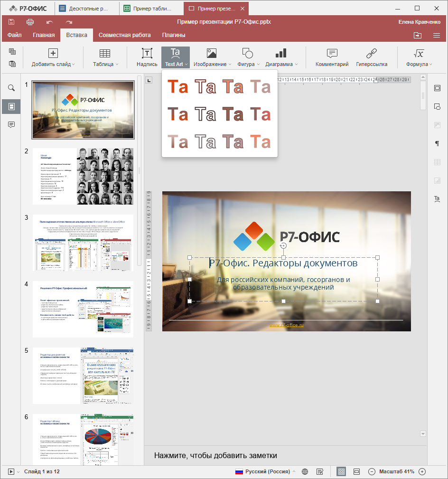Switch to the Пример табли... spreadsheet tab
This screenshot has height=479, width=448.
(x=151, y=9)
